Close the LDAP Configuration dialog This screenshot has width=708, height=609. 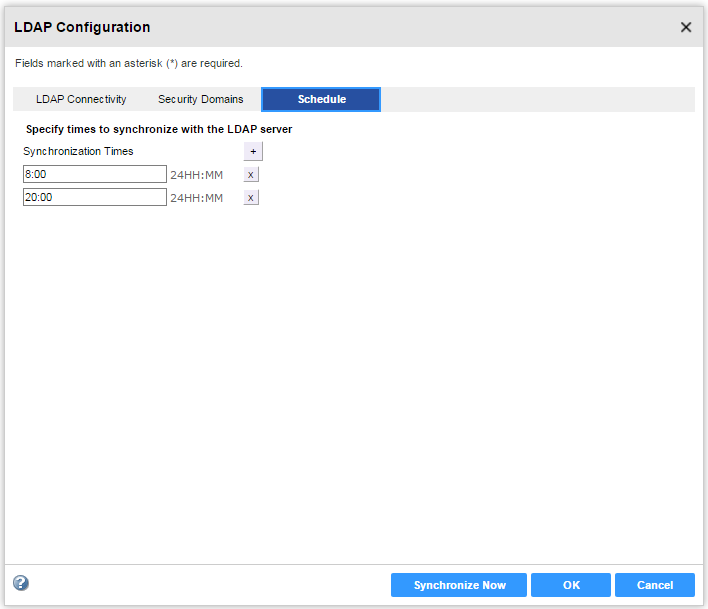(686, 27)
